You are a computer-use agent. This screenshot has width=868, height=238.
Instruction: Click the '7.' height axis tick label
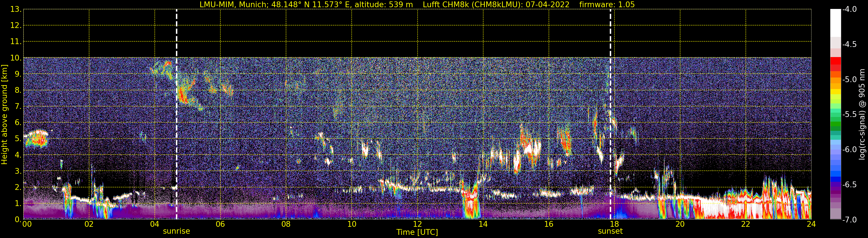click(18, 107)
